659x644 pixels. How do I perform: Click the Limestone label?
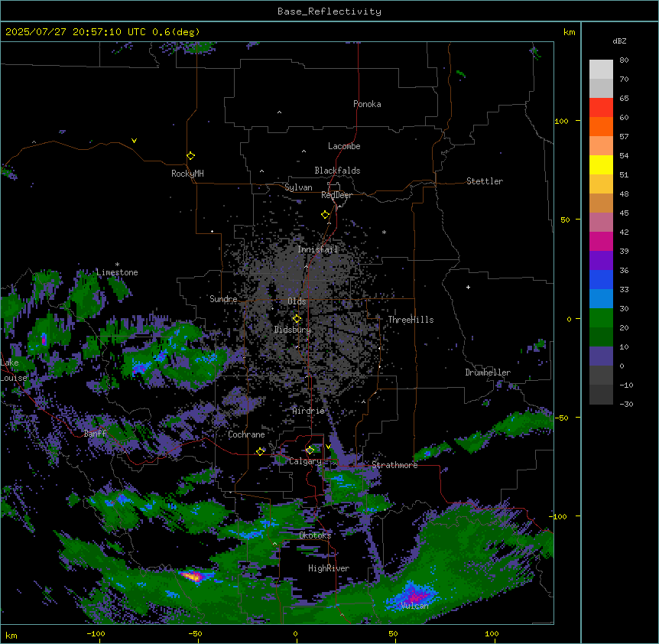(117, 272)
